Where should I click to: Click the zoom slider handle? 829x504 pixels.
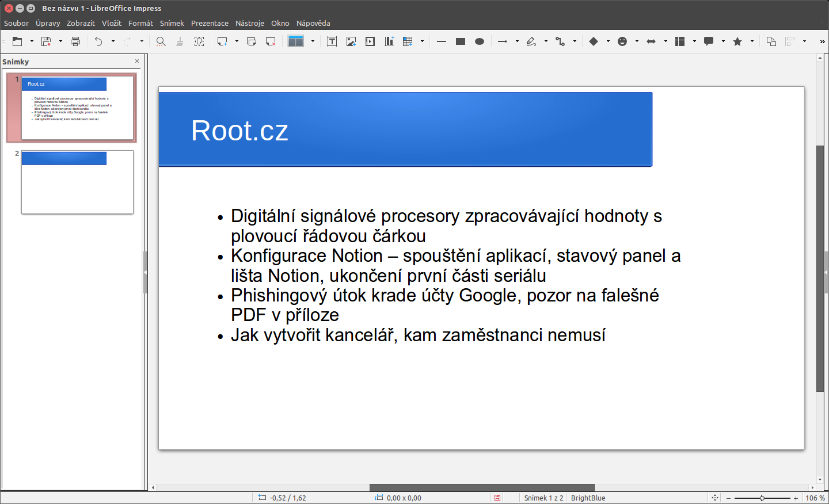pos(762,498)
